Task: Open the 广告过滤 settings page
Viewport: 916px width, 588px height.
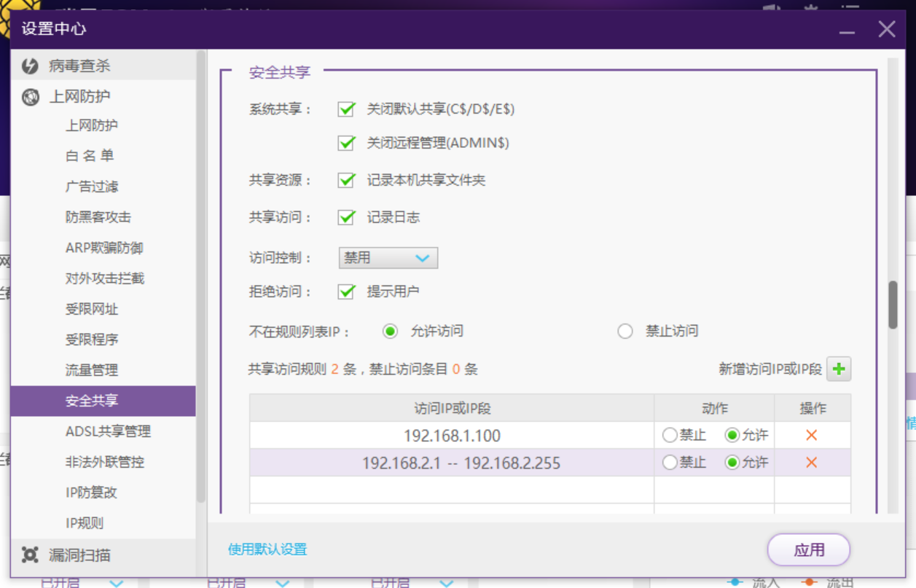Action: [x=92, y=187]
